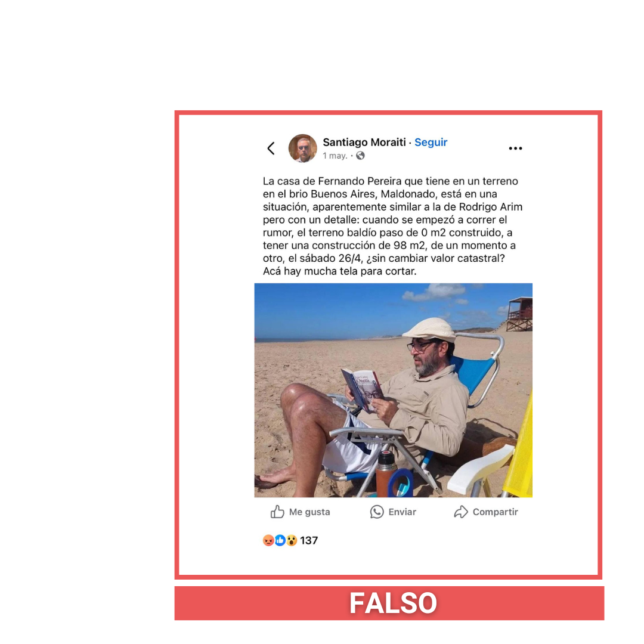Click the thumbs-up Me gusta icon

[277, 512]
